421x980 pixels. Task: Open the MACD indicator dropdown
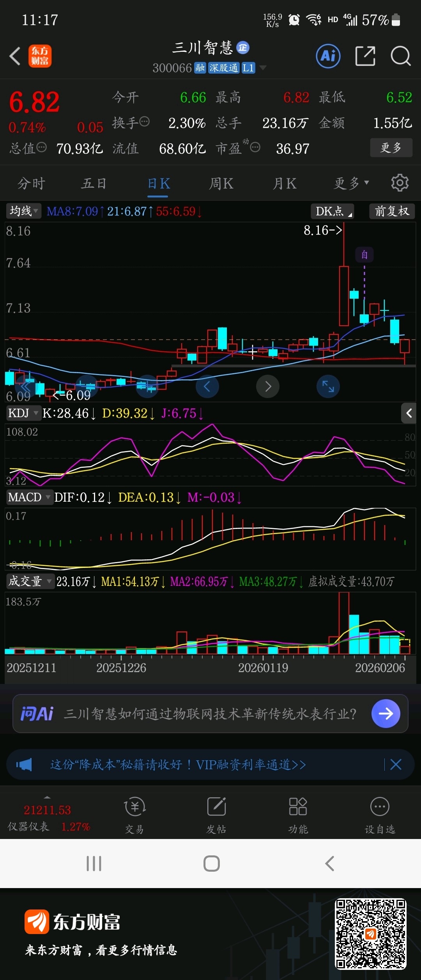29,497
